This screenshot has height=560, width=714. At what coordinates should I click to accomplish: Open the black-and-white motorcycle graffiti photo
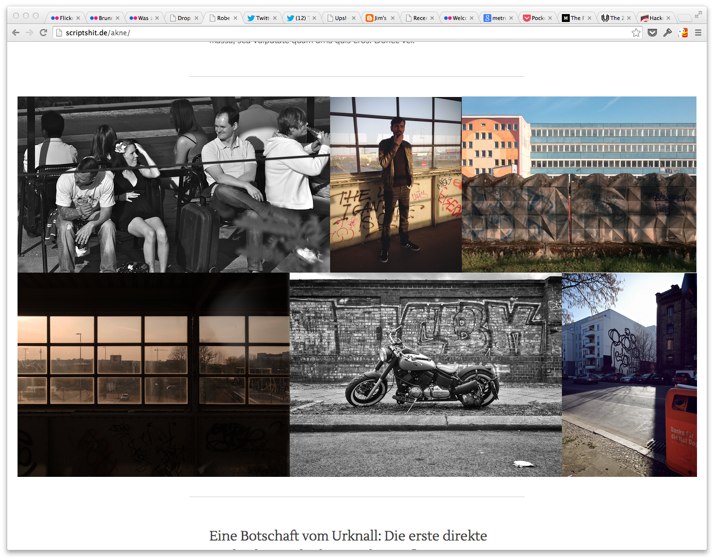coord(426,375)
